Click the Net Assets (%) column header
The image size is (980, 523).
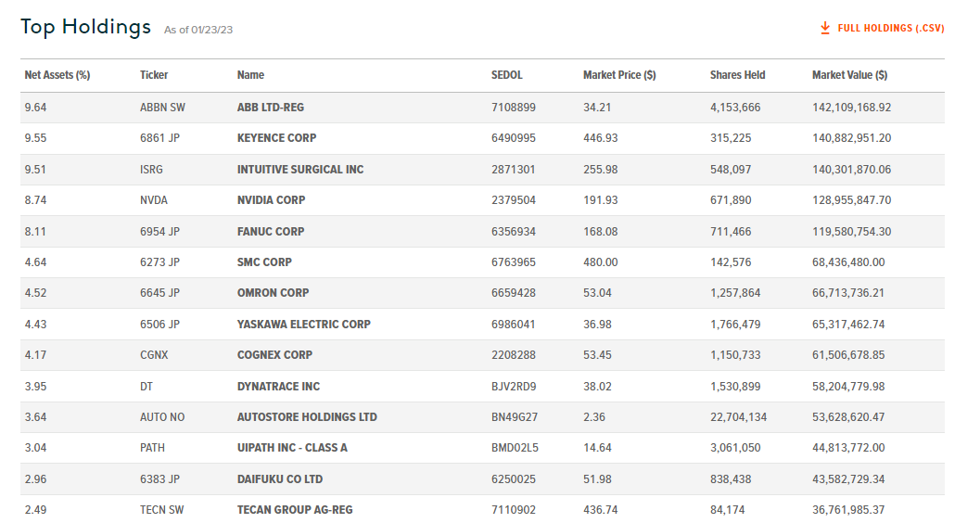(57, 75)
